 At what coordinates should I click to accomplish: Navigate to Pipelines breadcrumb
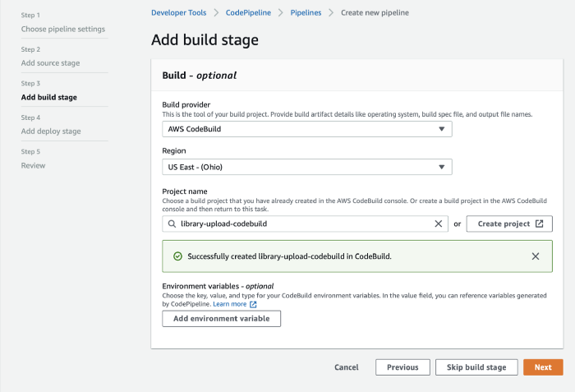(x=306, y=12)
